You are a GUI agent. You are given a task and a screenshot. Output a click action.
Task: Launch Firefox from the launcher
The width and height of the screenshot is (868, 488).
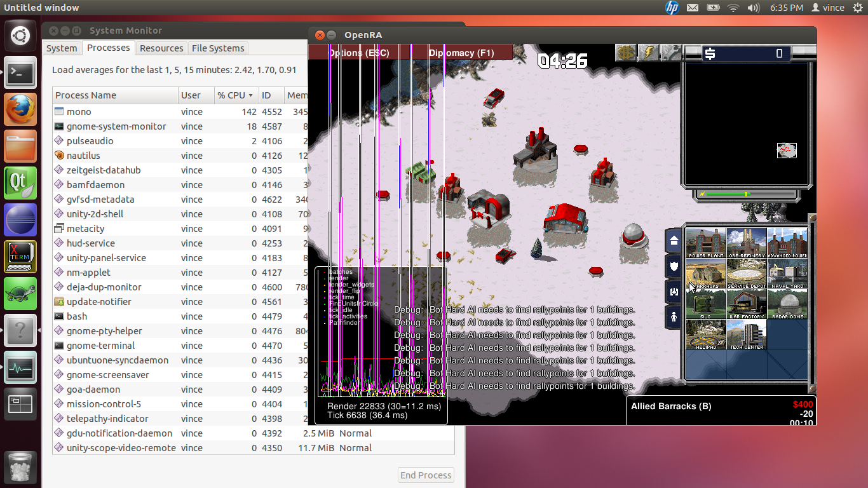[x=20, y=109]
